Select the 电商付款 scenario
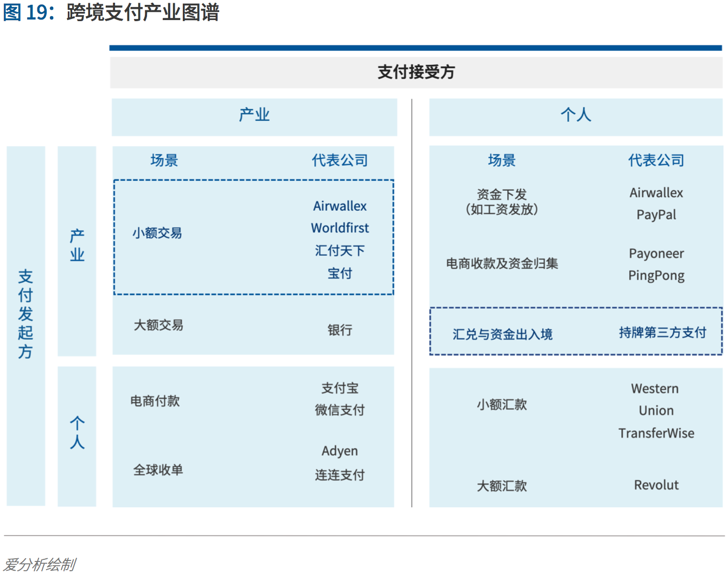The width and height of the screenshot is (728, 574). (155, 401)
